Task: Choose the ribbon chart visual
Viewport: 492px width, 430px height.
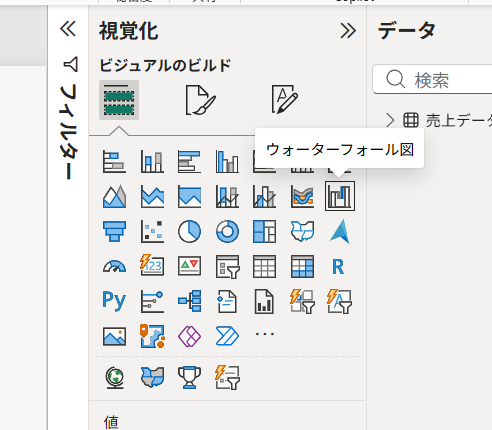Action: (x=302, y=196)
